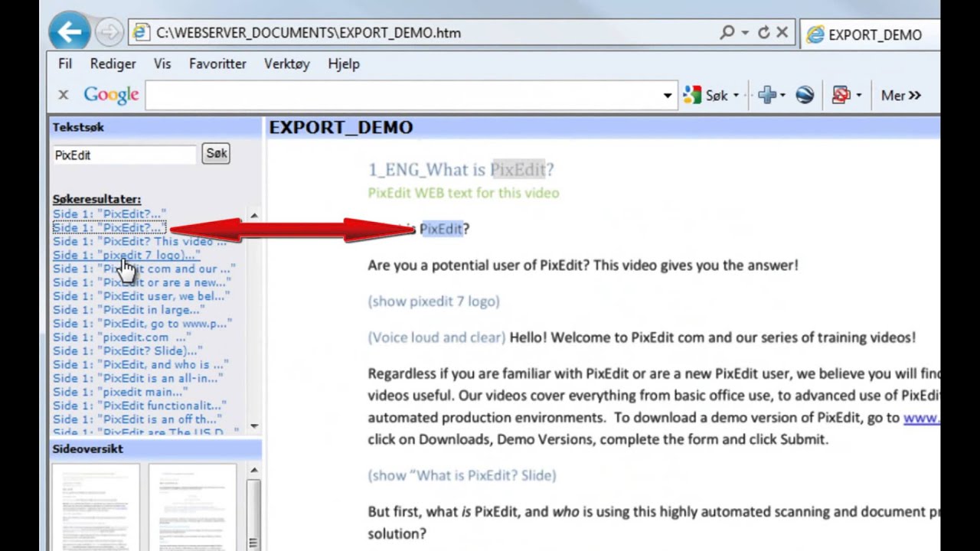Select the first page thumbnail in Sideoversikt
This screenshot has height=551, width=980.
click(x=96, y=507)
